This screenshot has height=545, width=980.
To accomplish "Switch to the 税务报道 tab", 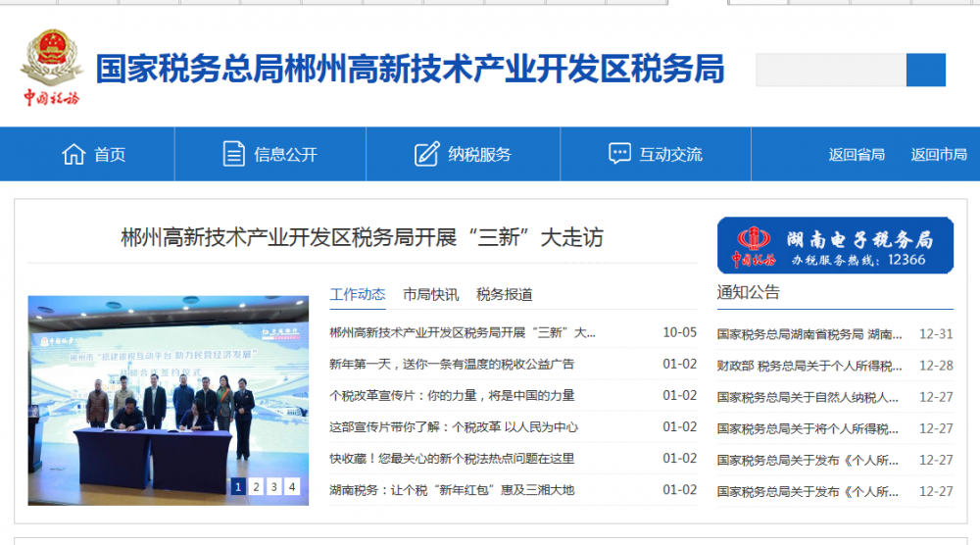I will point(505,294).
